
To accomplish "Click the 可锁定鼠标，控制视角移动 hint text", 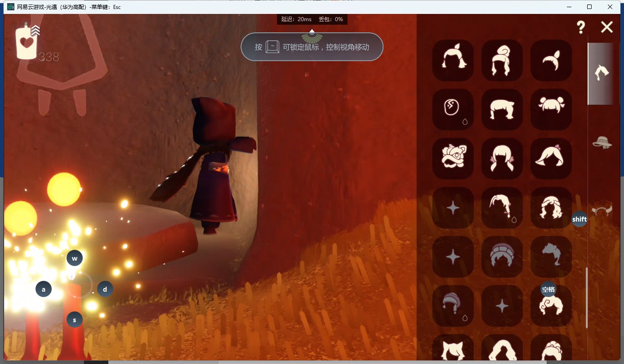I will click(x=326, y=47).
